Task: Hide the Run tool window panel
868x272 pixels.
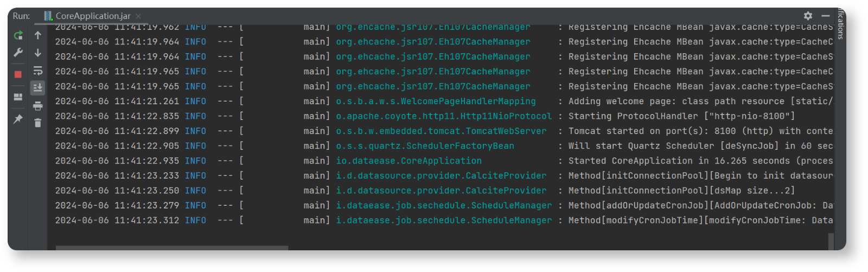Action: coord(825,16)
